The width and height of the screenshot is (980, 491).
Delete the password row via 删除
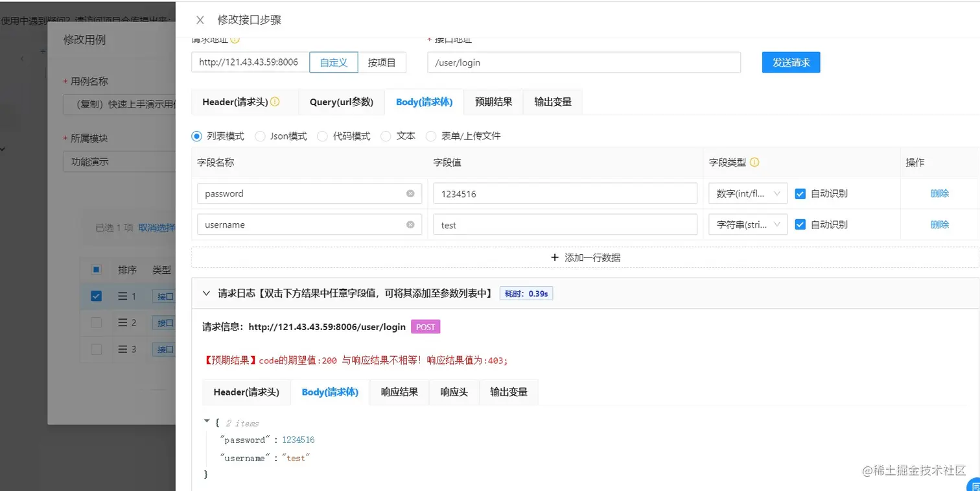[x=939, y=193]
